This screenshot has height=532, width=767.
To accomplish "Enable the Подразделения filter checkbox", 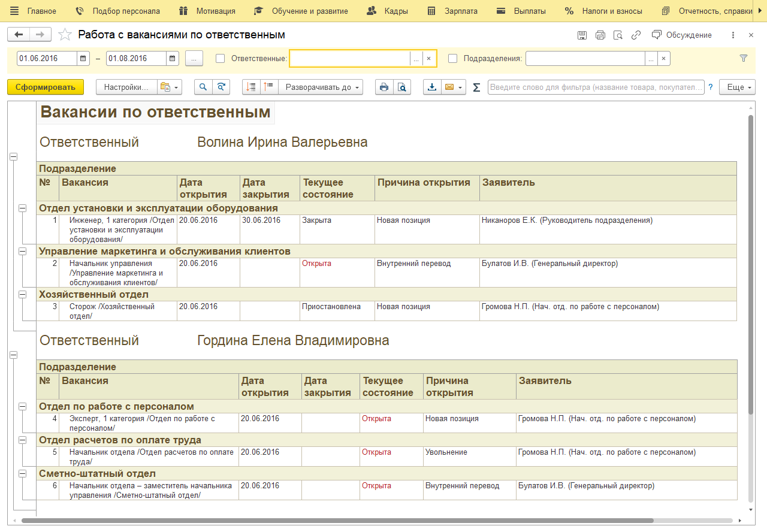I will tap(452, 59).
